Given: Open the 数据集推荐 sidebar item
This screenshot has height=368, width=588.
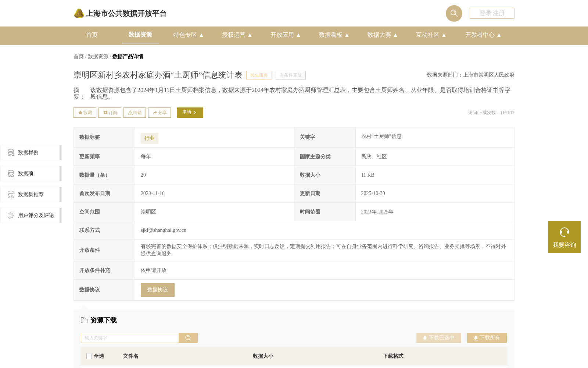Looking at the screenshot, I should point(31,194).
